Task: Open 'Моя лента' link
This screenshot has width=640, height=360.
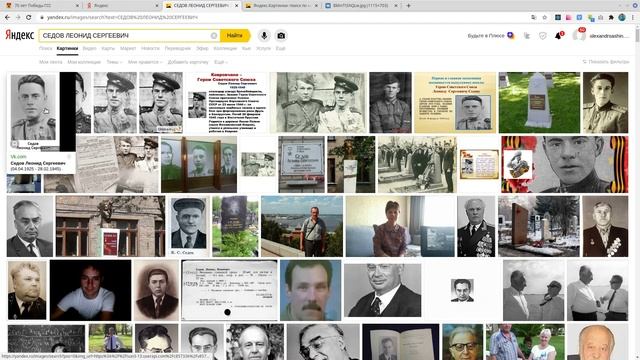Action: [x=51, y=62]
